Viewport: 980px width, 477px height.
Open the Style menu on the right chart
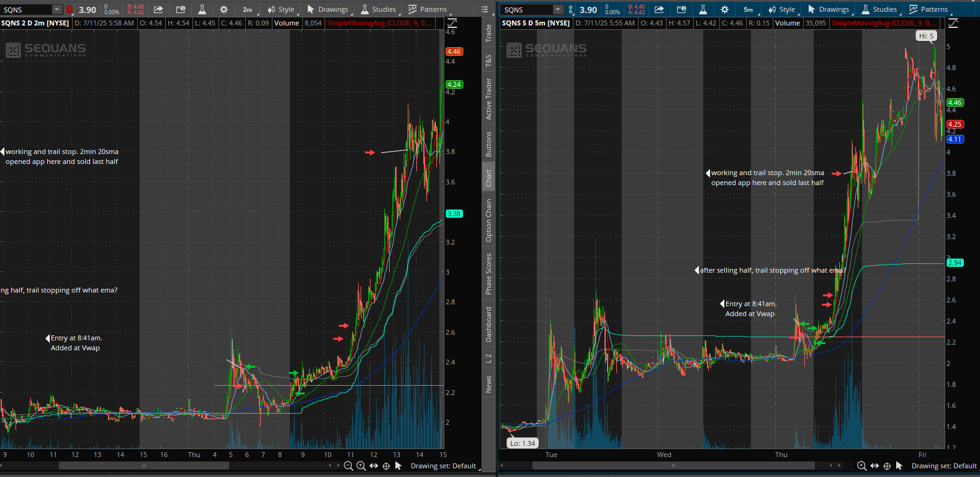coord(781,9)
